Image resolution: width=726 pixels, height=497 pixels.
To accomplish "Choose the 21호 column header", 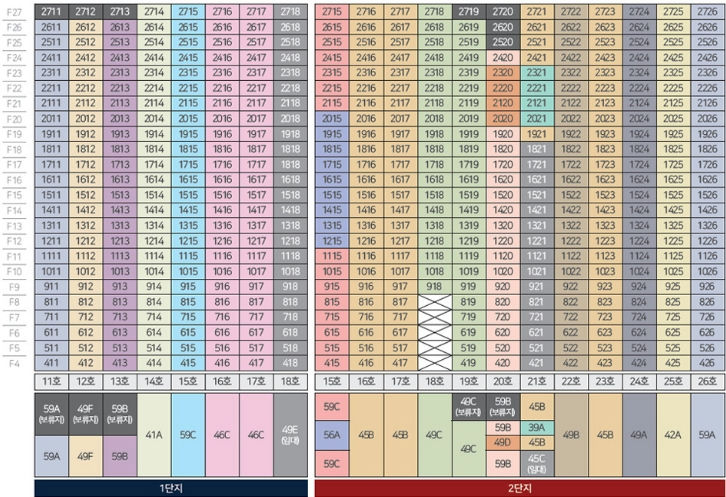I will coord(537,382).
